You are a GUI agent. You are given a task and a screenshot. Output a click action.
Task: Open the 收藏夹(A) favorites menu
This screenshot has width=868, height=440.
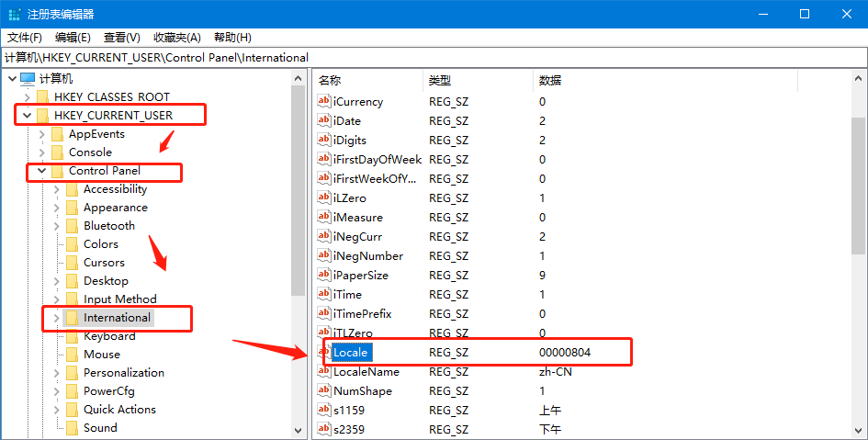coord(177,37)
